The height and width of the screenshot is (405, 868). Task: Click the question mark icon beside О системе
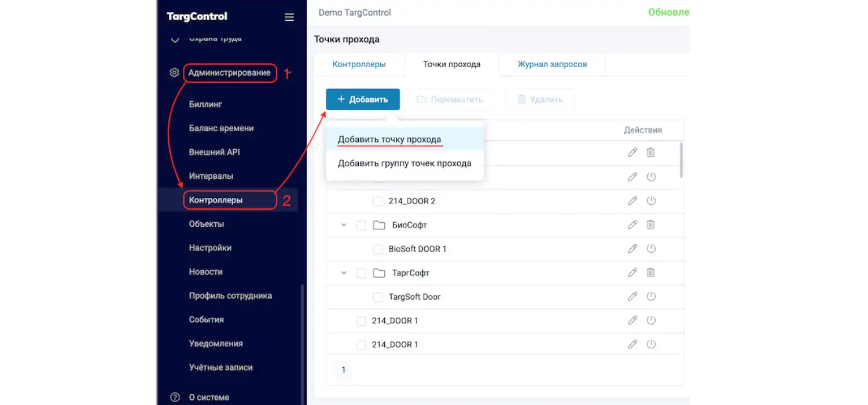[x=175, y=397]
